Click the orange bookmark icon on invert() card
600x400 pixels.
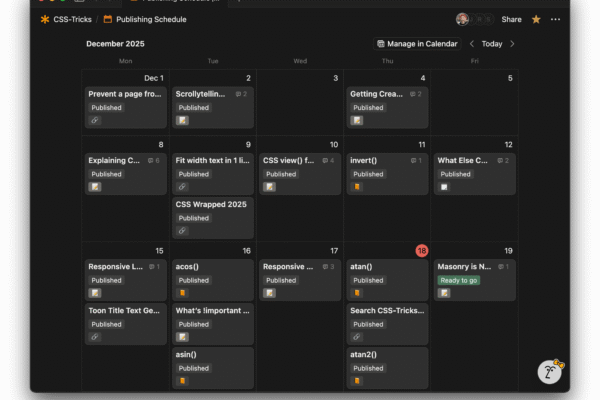[x=357, y=187]
